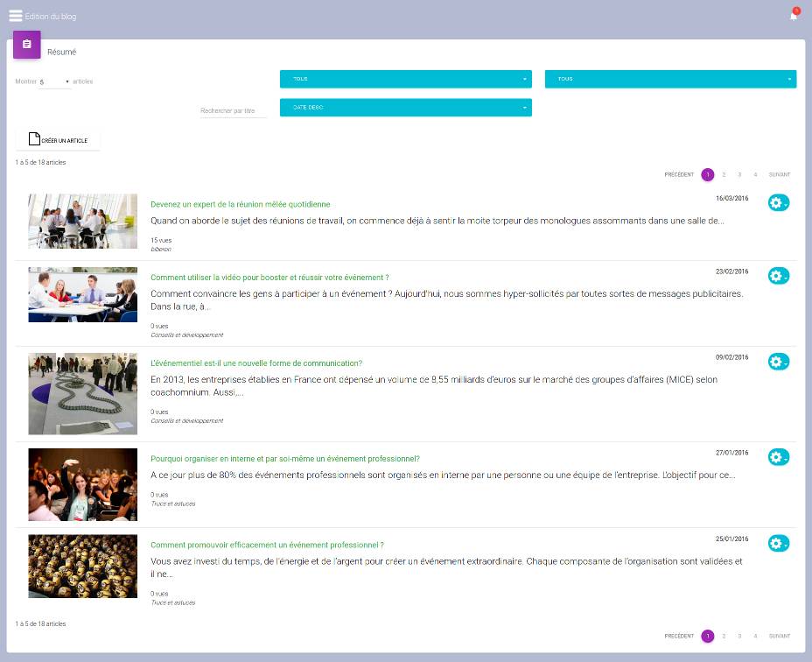
Task: Open gear menu for 16/03/2016 article
Action: 779,203
